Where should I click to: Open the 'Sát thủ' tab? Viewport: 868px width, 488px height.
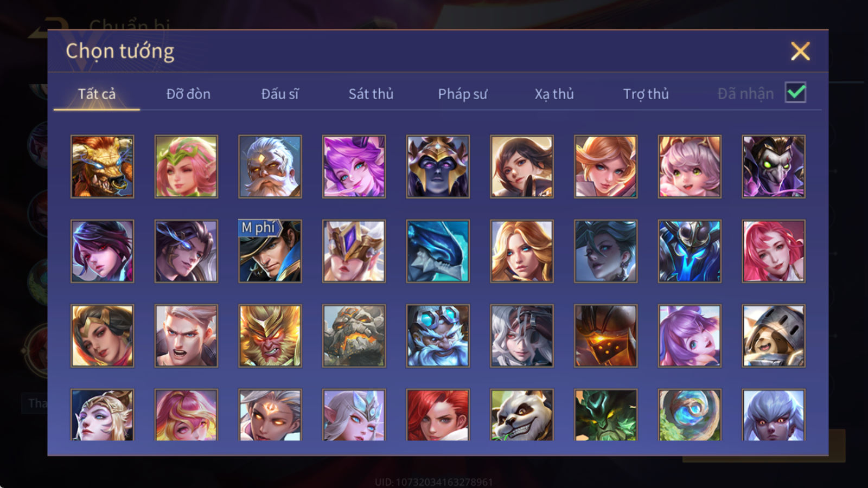click(x=371, y=94)
